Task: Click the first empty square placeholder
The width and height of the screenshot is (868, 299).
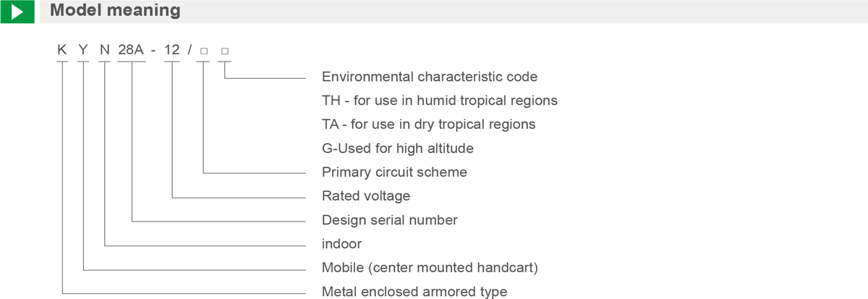Action: point(204,51)
